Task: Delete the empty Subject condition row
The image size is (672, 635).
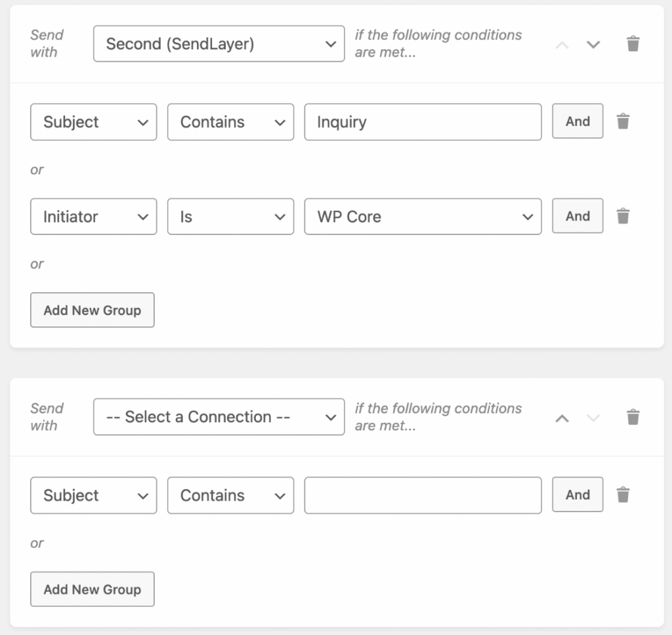Action: [x=623, y=495]
